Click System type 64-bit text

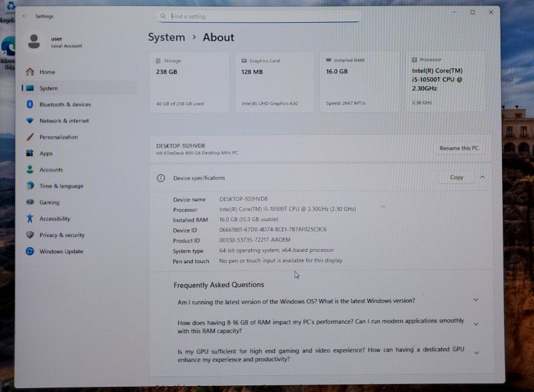tap(276, 250)
